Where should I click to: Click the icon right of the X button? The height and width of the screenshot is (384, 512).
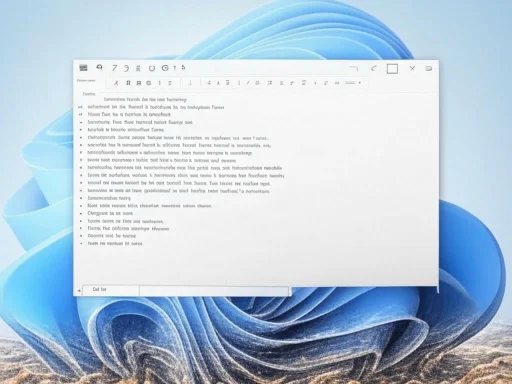tap(429, 68)
